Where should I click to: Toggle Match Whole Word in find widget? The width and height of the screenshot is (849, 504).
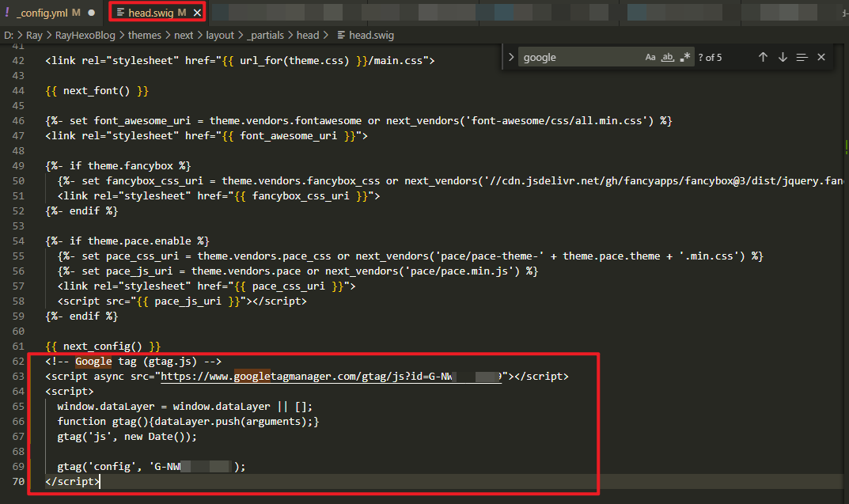coord(668,57)
